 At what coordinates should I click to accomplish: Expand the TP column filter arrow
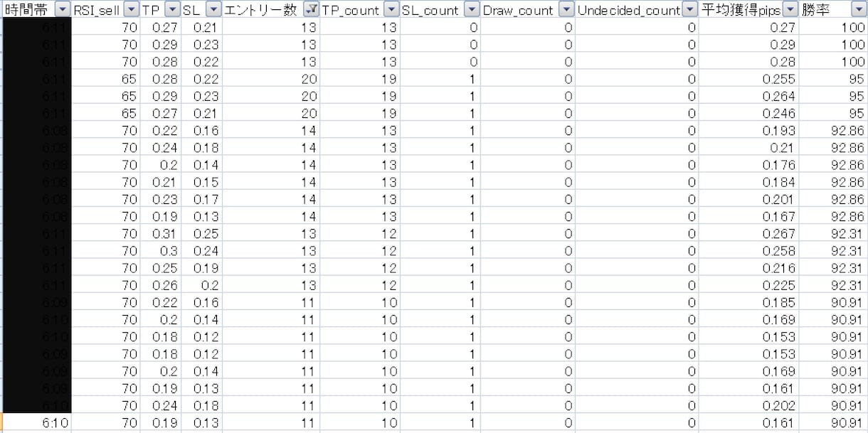tap(172, 9)
